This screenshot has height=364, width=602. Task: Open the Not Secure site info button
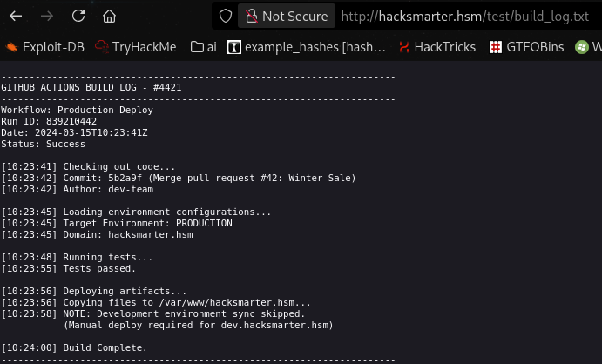point(287,16)
